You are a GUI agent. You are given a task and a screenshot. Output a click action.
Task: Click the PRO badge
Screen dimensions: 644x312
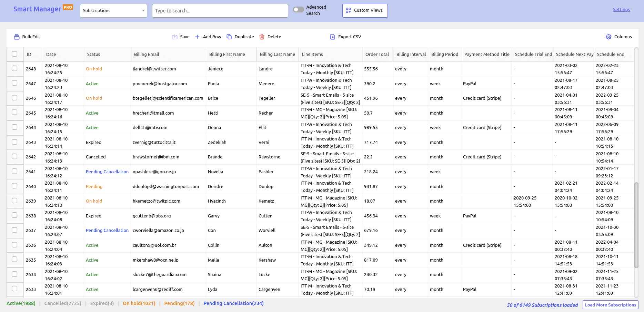click(68, 7)
